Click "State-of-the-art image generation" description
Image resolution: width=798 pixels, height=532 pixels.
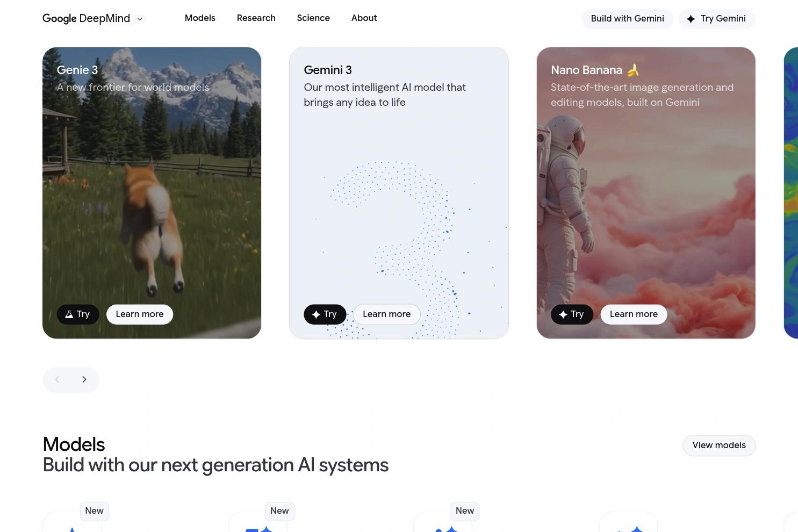(642, 95)
